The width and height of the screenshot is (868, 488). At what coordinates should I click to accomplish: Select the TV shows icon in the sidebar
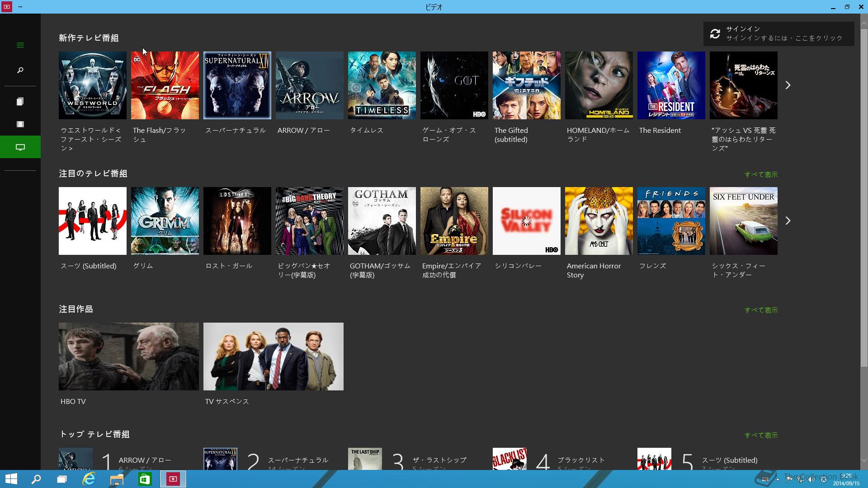(20, 147)
